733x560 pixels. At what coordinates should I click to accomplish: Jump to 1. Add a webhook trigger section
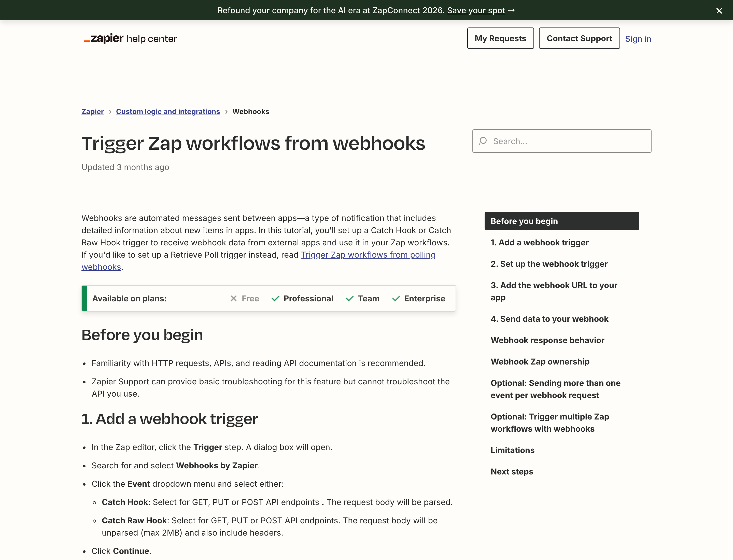pyautogui.click(x=539, y=243)
